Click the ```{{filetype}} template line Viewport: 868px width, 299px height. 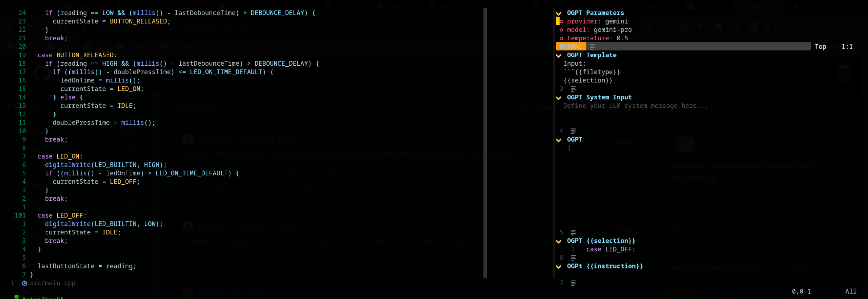click(x=592, y=72)
